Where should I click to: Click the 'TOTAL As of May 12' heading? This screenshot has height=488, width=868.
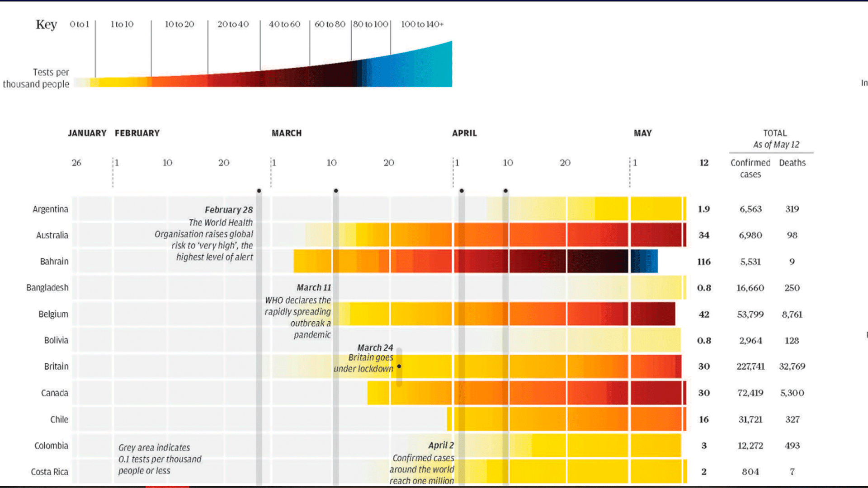pos(775,139)
